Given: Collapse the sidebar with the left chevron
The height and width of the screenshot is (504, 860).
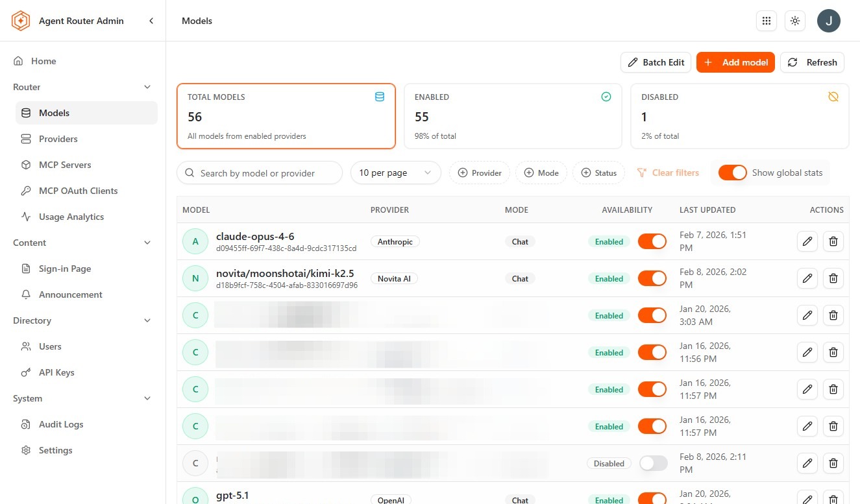Looking at the screenshot, I should pyautogui.click(x=151, y=21).
